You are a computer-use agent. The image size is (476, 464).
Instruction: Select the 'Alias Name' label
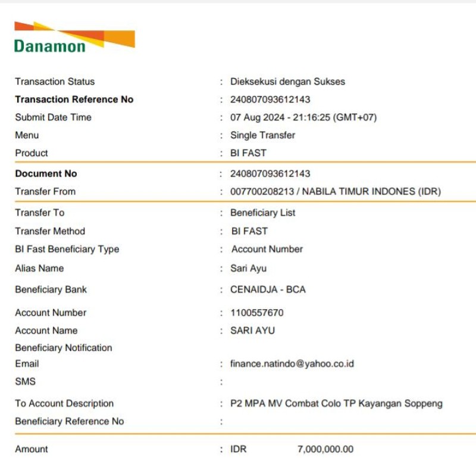pos(39,268)
